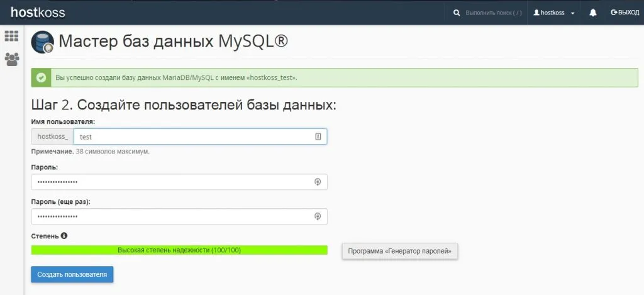Screen dimensions: 644x295
Task: Click key icon in Пароль (еще раз) field
Action: point(318,216)
